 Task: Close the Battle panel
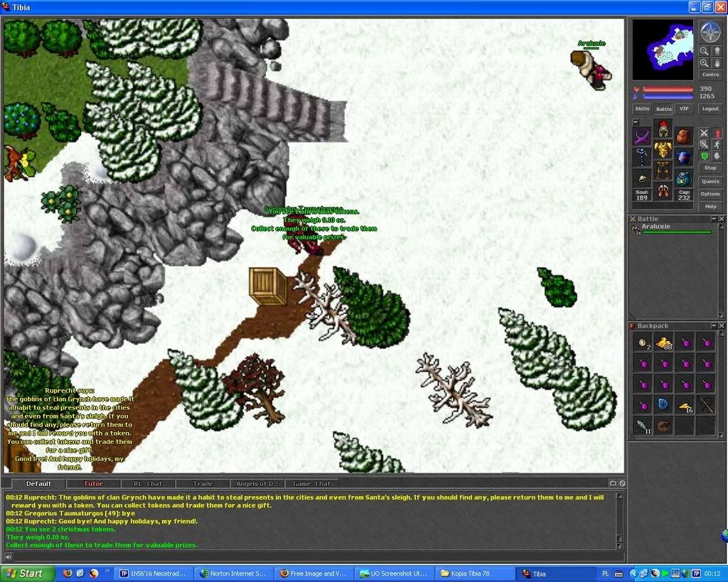(x=722, y=219)
